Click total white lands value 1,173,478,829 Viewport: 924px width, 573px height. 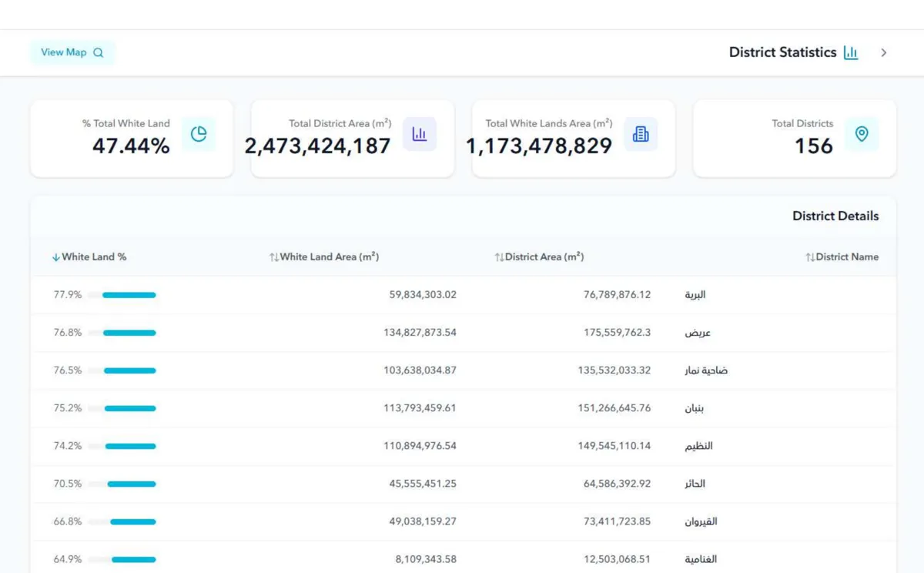coord(539,146)
